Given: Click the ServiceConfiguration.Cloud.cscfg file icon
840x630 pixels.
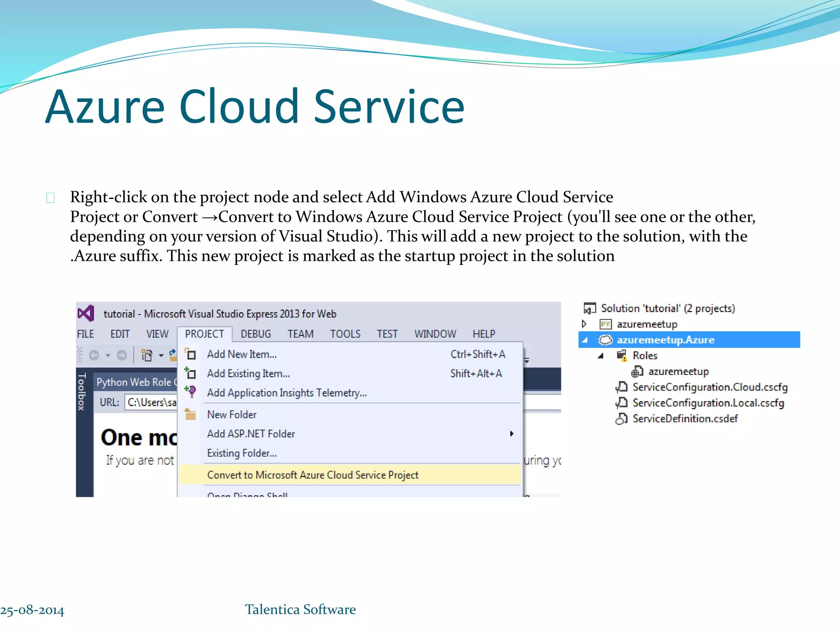Looking at the screenshot, I should pos(621,387).
